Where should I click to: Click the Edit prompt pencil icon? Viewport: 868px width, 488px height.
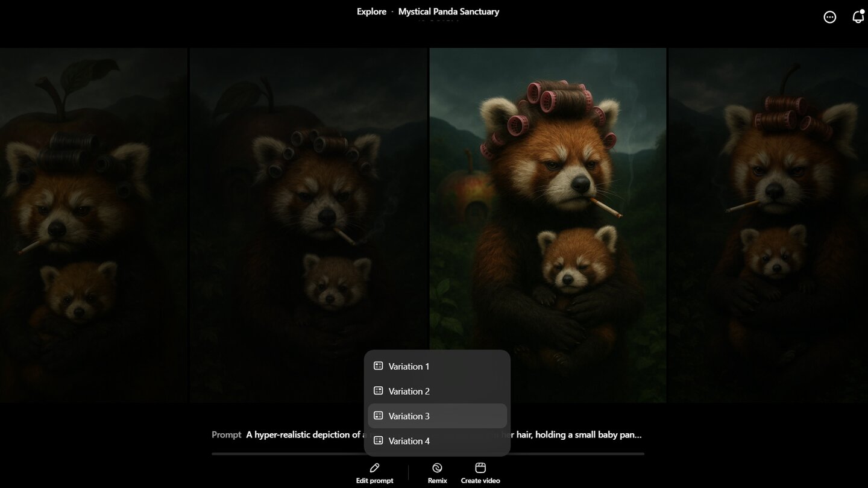(374, 468)
